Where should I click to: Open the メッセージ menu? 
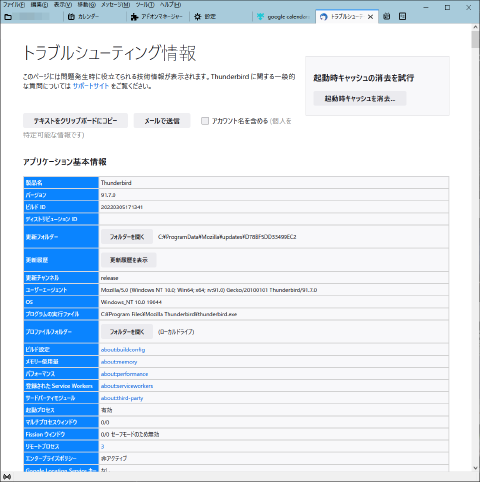pyautogui.click(x=116, y=5)
